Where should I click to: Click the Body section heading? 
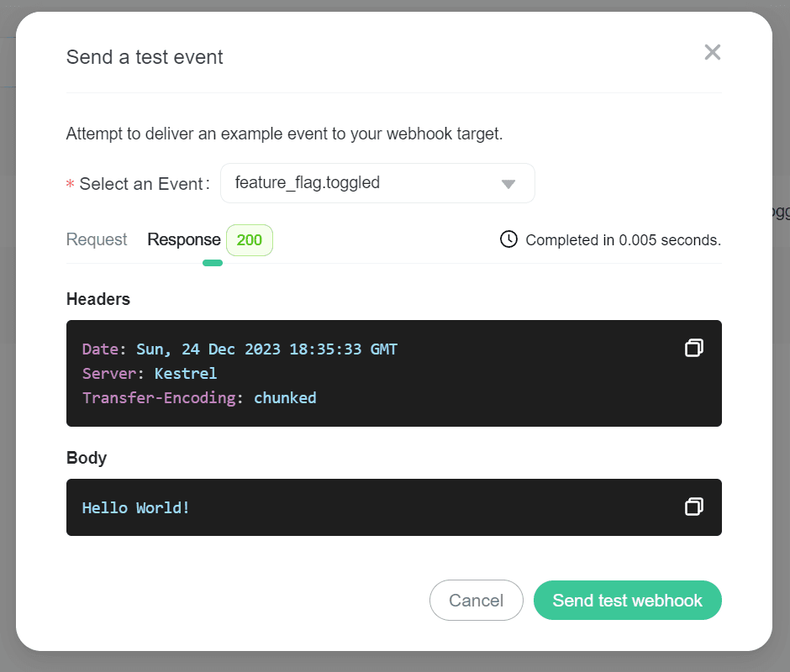pos(87,458)
